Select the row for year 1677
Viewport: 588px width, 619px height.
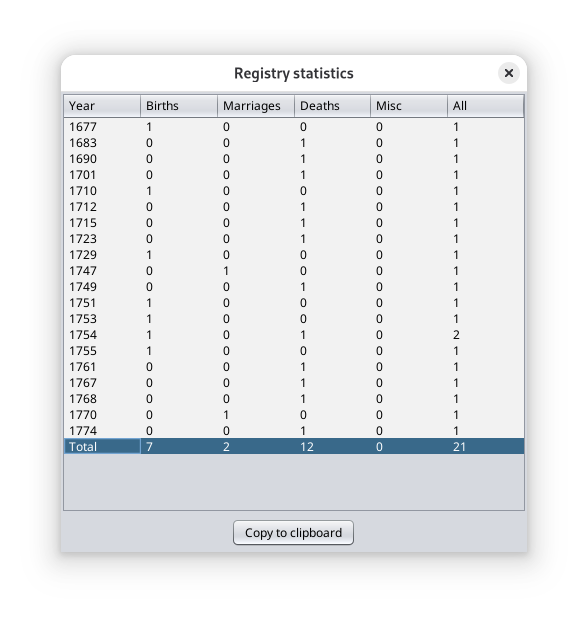coord(294,127)
